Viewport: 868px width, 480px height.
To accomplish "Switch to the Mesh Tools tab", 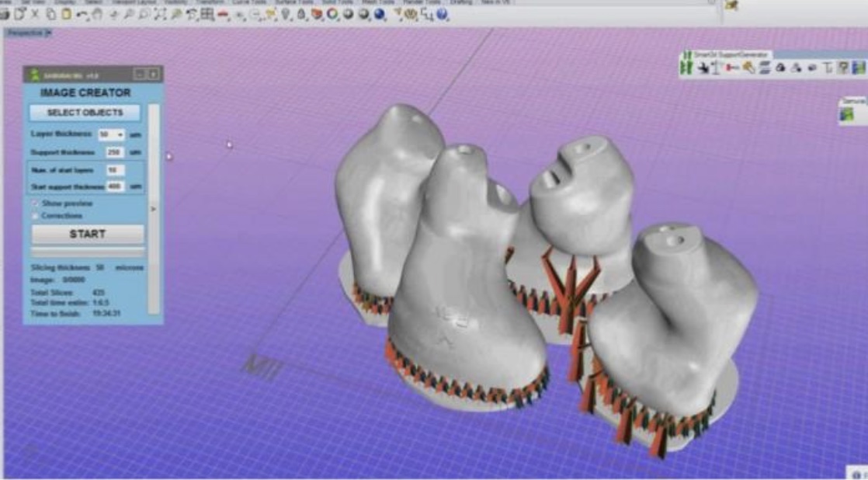I will point(377,2).
